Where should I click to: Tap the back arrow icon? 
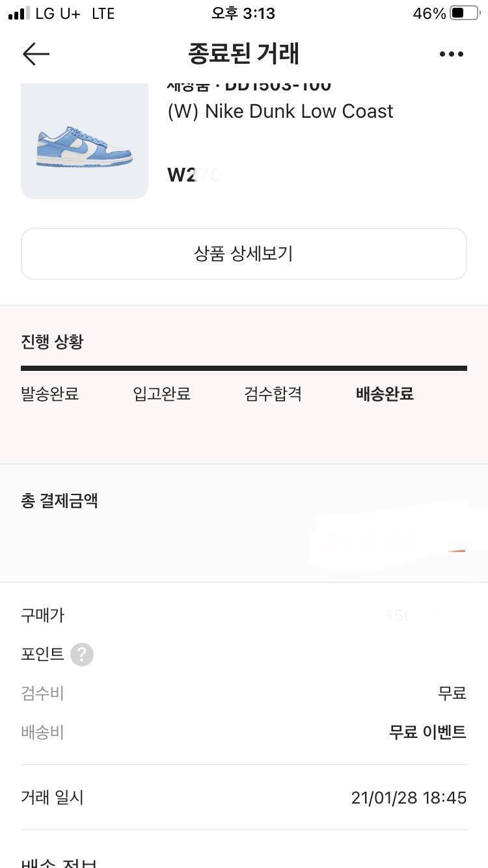(x=36, y=54)
